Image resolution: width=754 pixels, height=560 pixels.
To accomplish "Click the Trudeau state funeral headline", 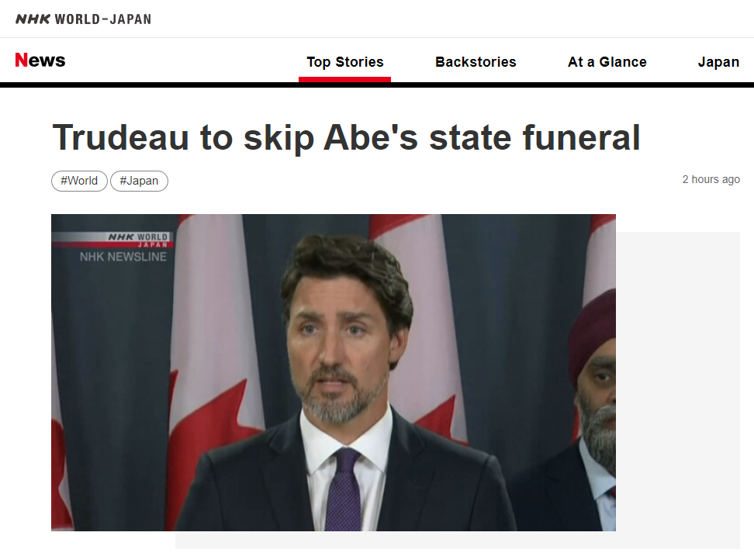I will [346, 137].
